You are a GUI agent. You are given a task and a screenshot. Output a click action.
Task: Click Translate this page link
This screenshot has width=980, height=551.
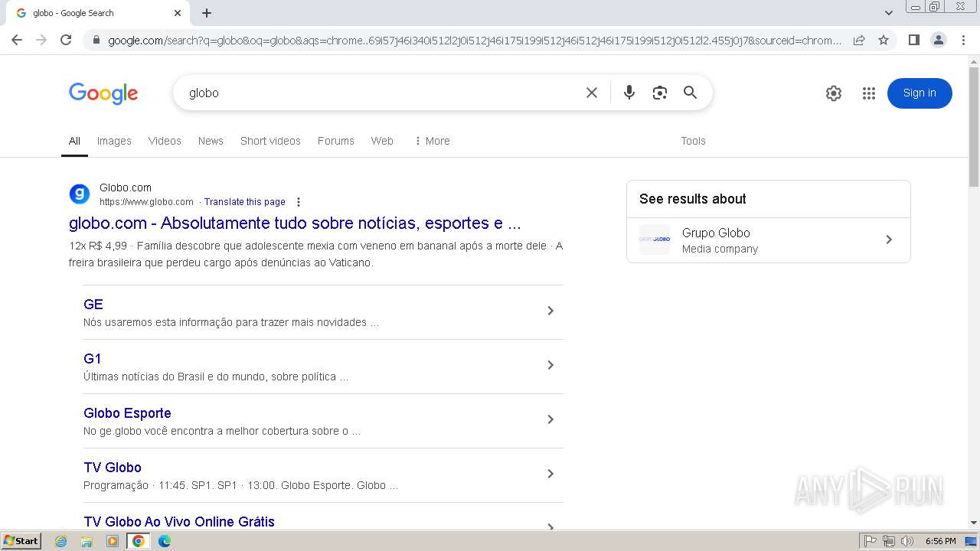tap(245, 202)
